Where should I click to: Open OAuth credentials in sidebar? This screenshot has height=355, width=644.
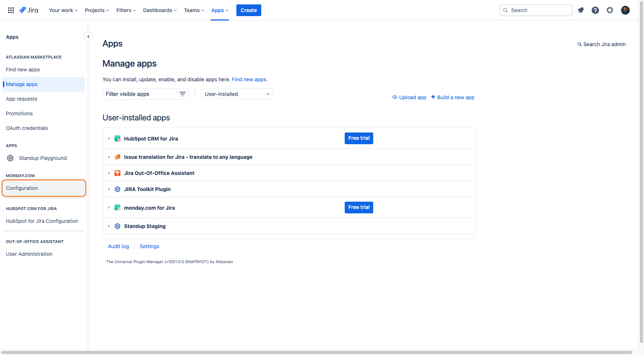point(44,128)
